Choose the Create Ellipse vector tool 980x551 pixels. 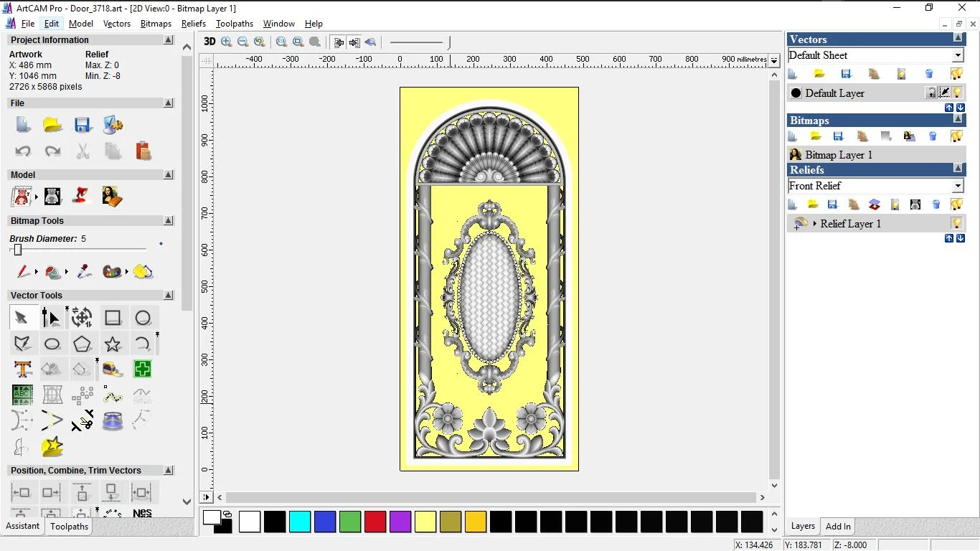coord(52,344)
